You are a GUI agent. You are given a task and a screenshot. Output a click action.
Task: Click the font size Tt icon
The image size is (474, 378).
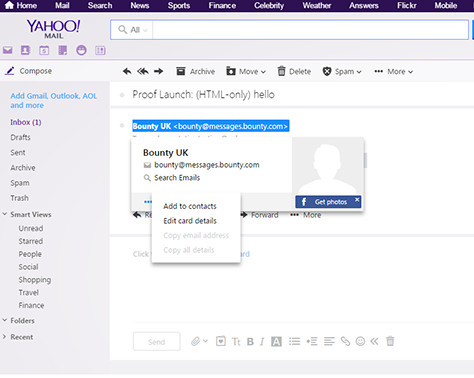click(x=236, y=341)
